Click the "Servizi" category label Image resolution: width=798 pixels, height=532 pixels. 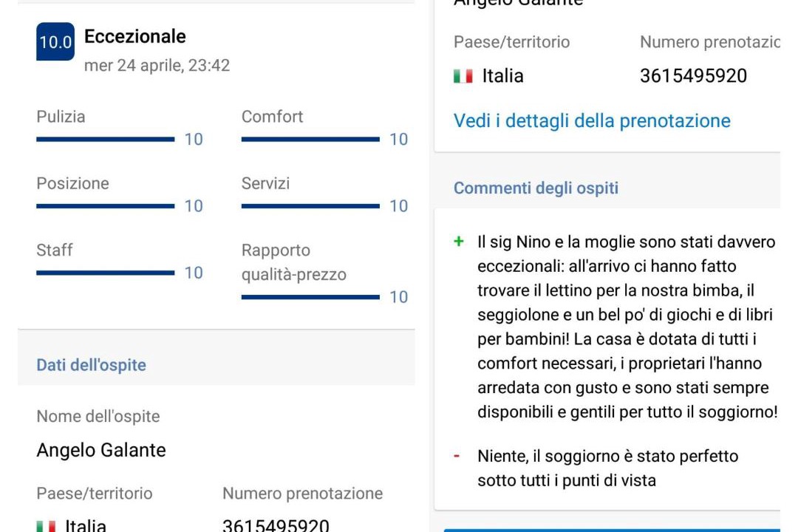tap(265, 183)
